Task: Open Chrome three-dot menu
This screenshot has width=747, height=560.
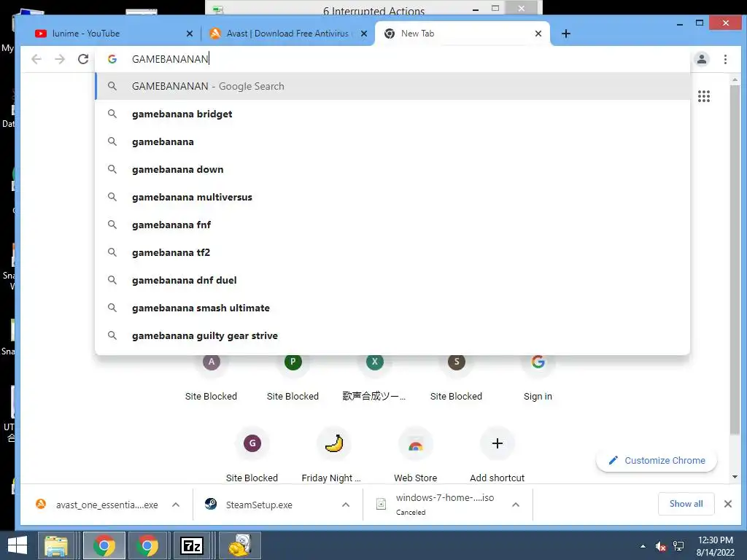Action: coord(725,59)
